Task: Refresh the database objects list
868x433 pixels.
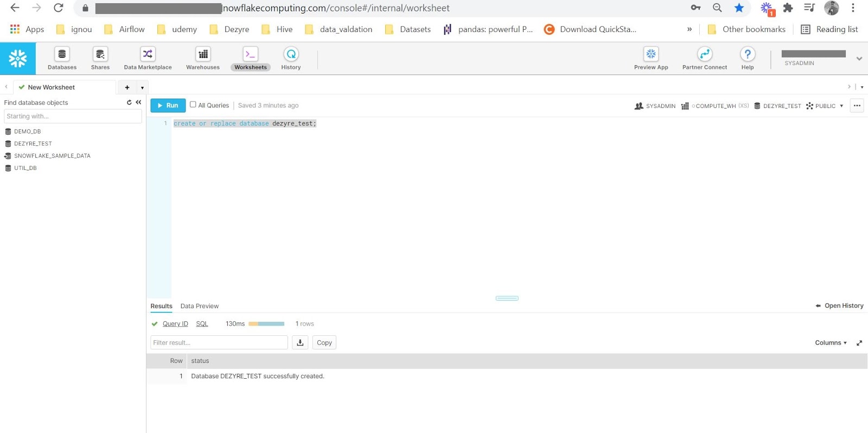Action: (129, 103)
